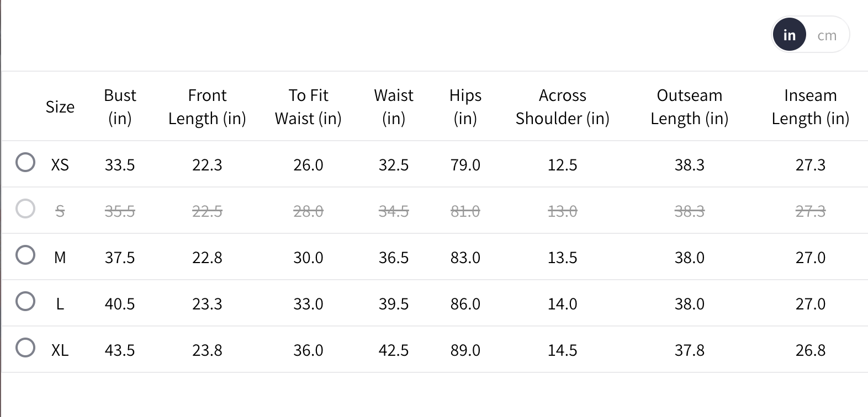Image resolution: width=868 pixels, height=417 pixels.
Task: Click the XL size label
Action: 60,350
